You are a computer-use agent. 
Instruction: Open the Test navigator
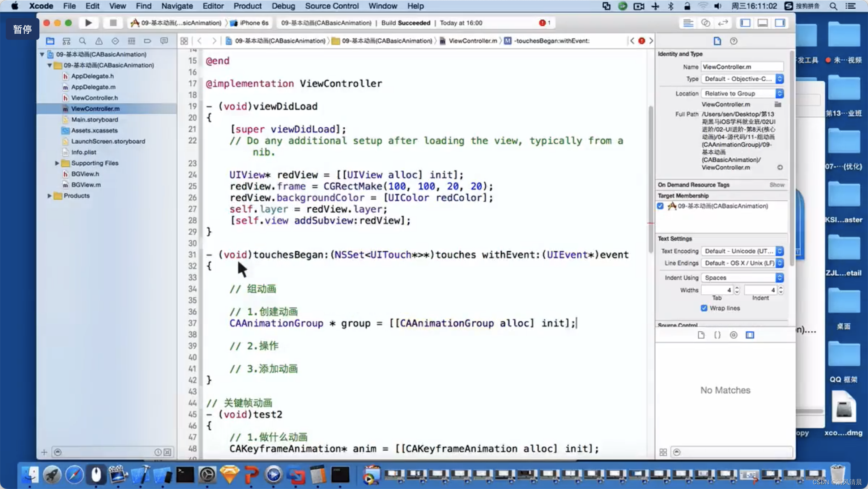[x=115, y=41]
